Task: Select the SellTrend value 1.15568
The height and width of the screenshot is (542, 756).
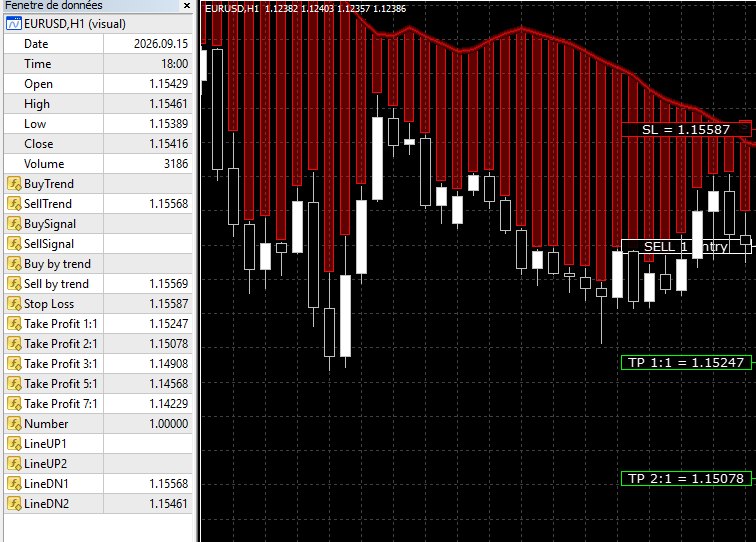Action: click(169, 204)
